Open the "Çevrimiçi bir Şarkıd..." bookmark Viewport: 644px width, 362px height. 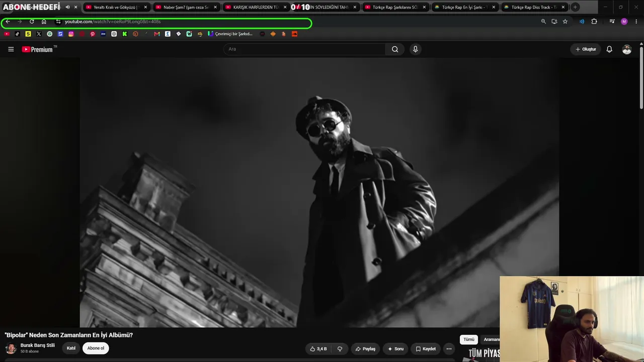click(230, 34)
